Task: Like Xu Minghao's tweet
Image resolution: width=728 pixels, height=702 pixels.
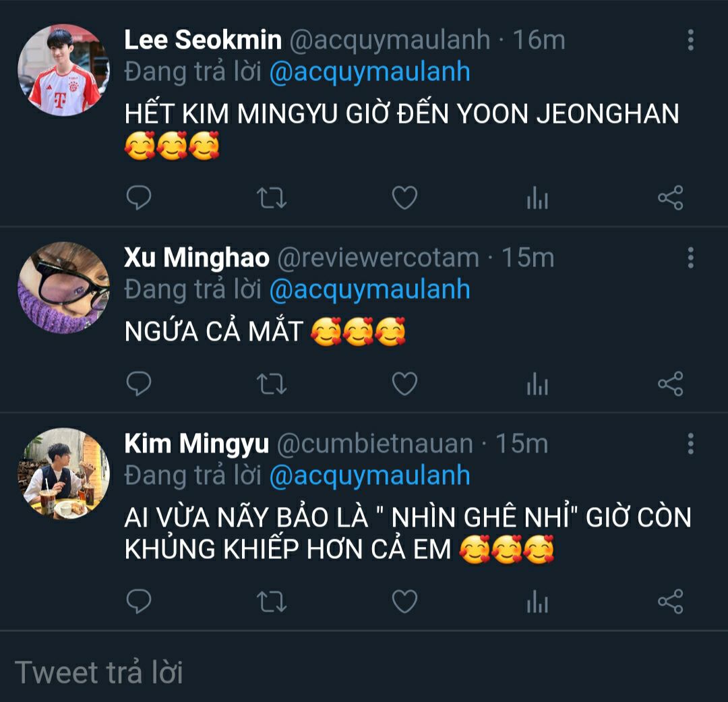Action: tap(404, 384)
